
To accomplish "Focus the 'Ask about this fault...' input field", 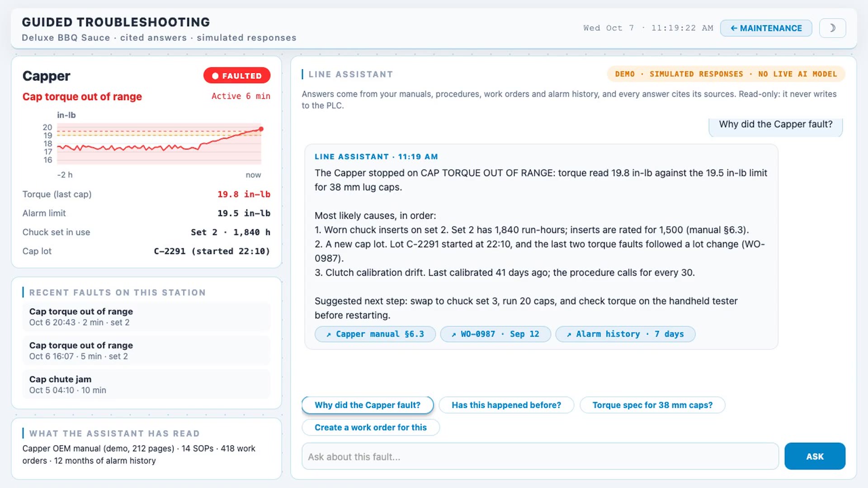I will pyautogui.click(x=540, y=456).
